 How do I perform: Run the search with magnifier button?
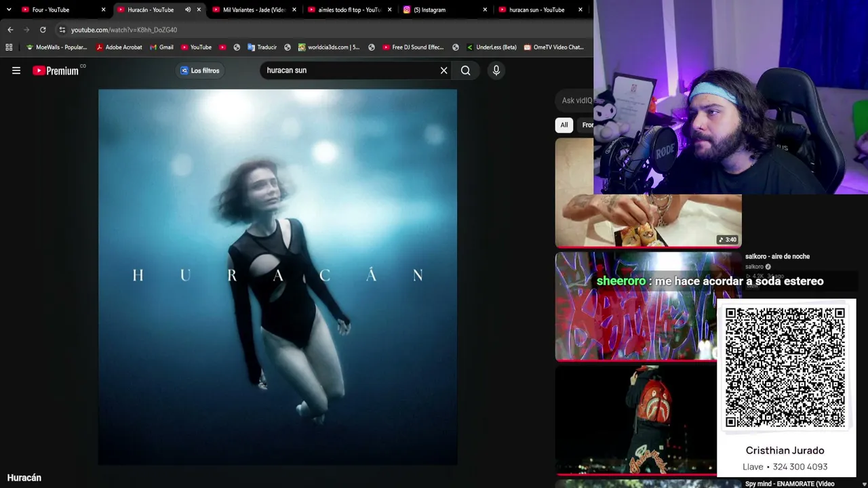click(x=466, y=70)
